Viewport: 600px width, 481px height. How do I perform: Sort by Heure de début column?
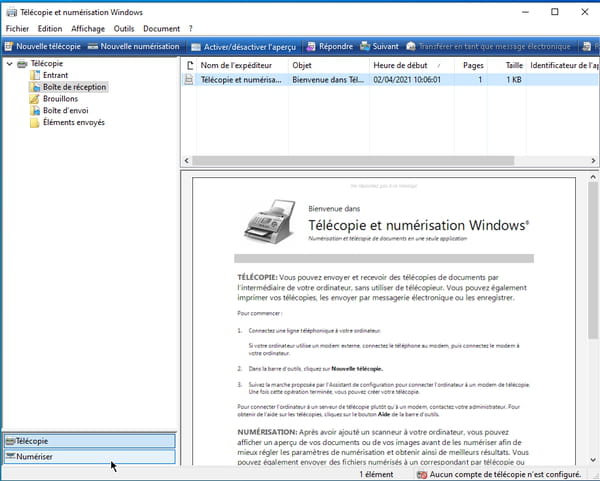412,65
